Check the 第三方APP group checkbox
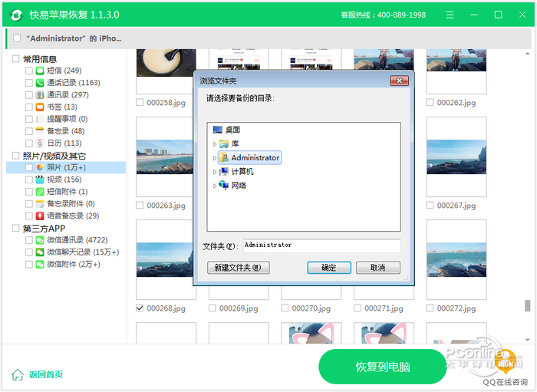 pos(16,228)
